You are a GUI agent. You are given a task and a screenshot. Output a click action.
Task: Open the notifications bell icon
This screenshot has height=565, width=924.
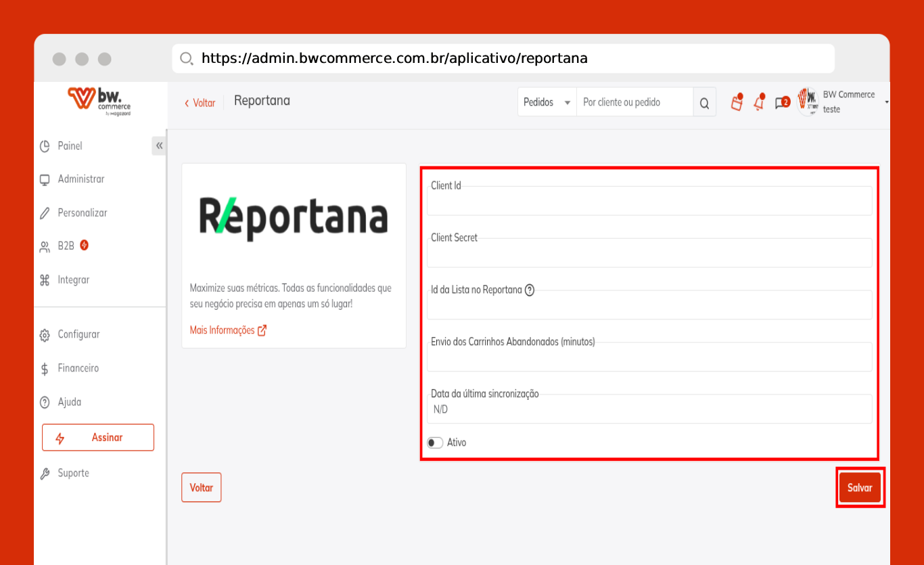coord(759,102)
